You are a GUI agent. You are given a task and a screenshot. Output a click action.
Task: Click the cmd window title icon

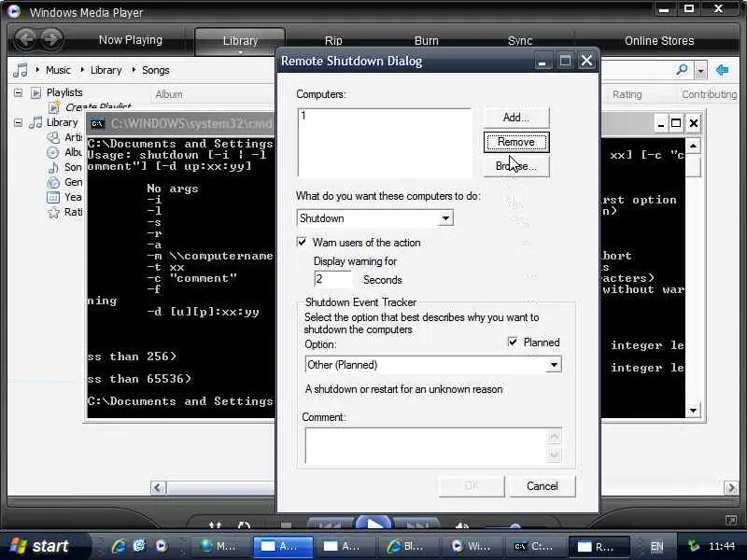tap(97, 124)
